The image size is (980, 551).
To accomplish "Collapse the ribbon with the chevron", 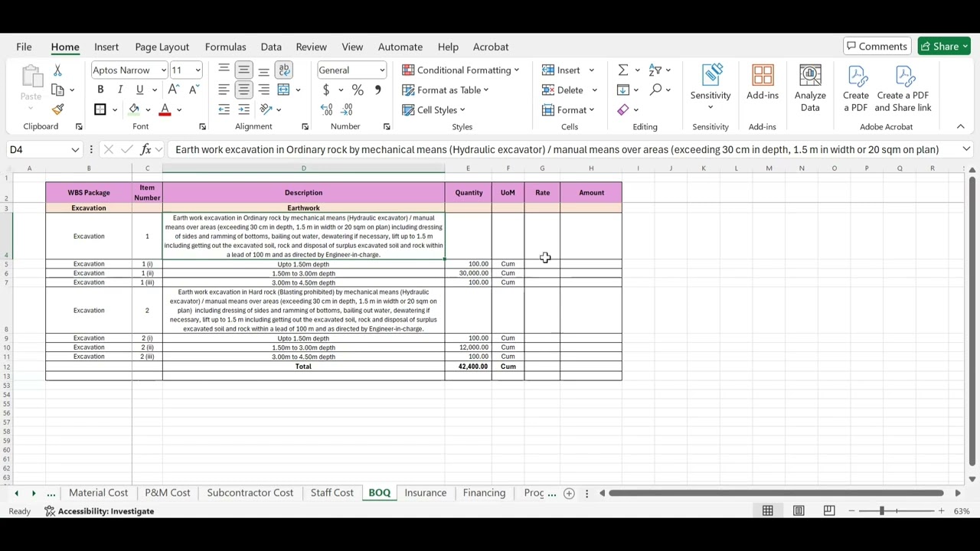I will click(x=960, y=126).
